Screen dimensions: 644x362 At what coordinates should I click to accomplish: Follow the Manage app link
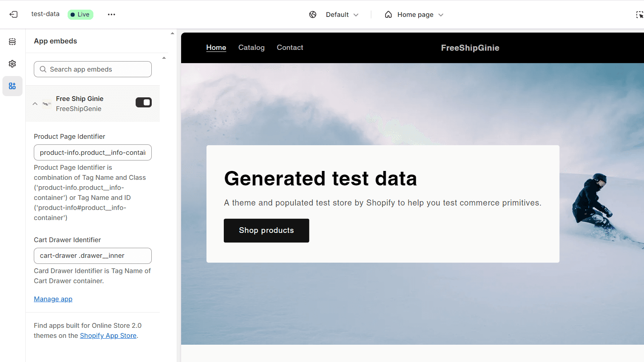coord(53,299)
